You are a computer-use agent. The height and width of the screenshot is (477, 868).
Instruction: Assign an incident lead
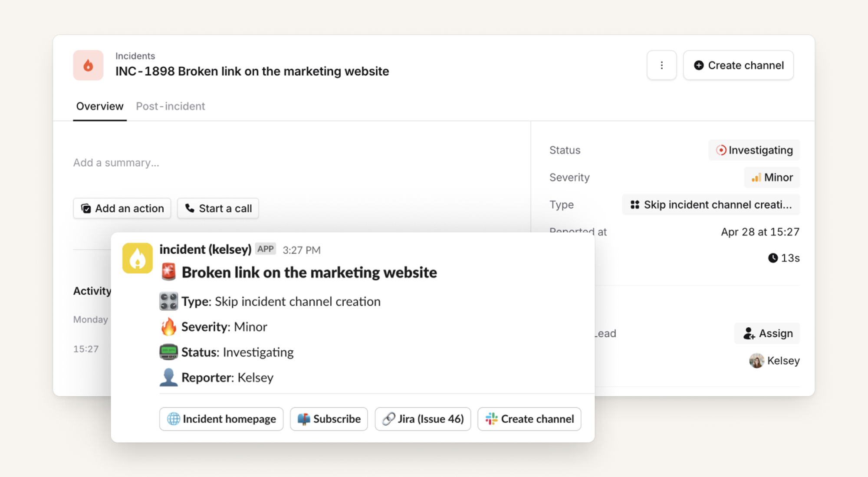coord(767,333)
